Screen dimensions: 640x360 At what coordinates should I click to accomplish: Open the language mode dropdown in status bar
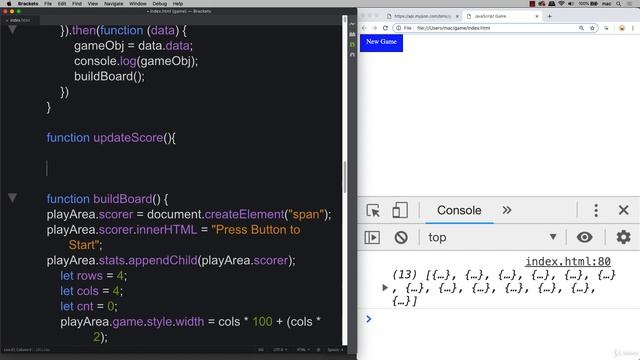point(302,350)
